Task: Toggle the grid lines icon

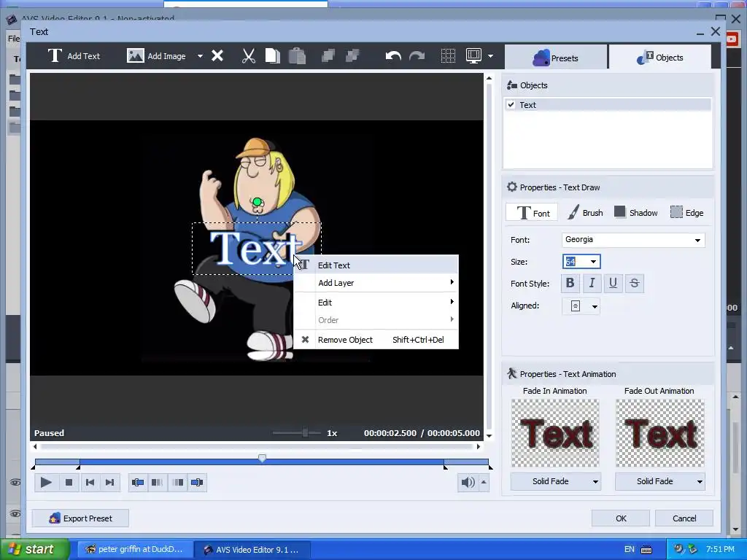Action: coord(448,55)
